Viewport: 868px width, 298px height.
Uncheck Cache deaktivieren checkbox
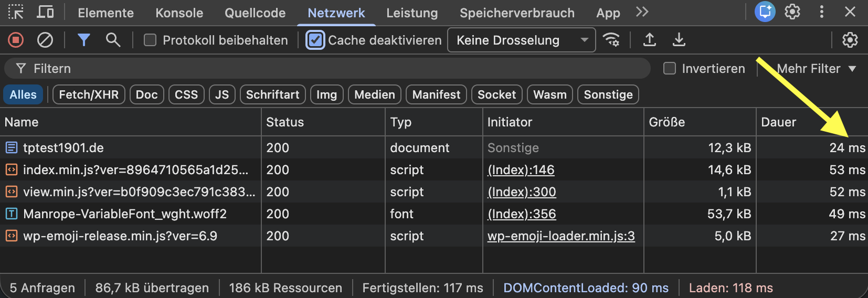click(315, 40)
